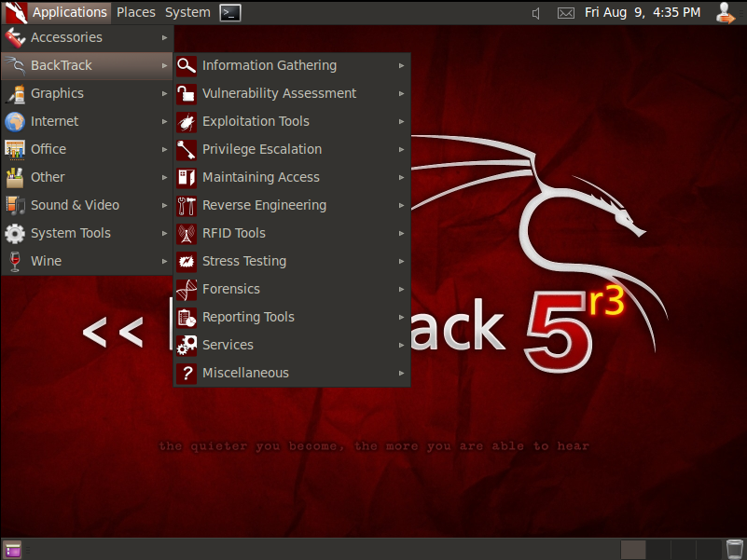747x560 pixels.
Task: Choose the Services entry
Action: (x=292, y=346)
